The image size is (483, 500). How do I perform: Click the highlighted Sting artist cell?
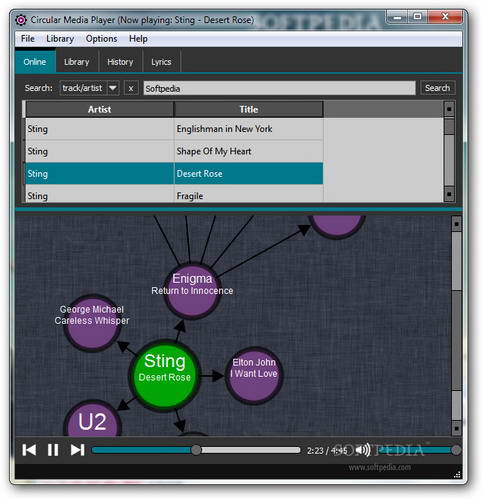[x=100, y=174]
